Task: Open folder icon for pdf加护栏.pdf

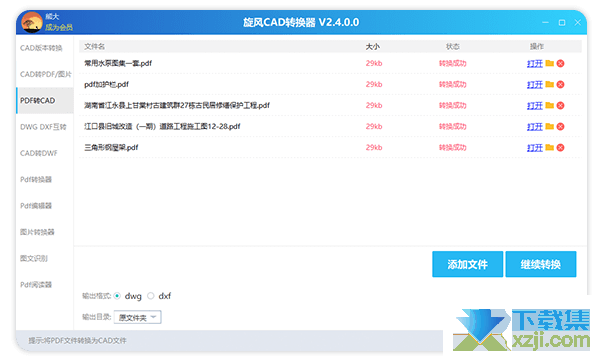Action: pos(550,84)
